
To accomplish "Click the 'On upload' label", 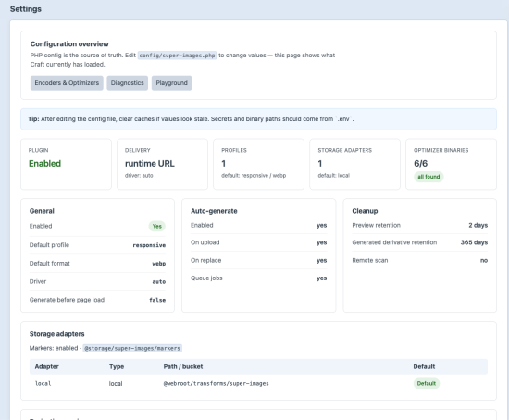I will tap(205, 242).
